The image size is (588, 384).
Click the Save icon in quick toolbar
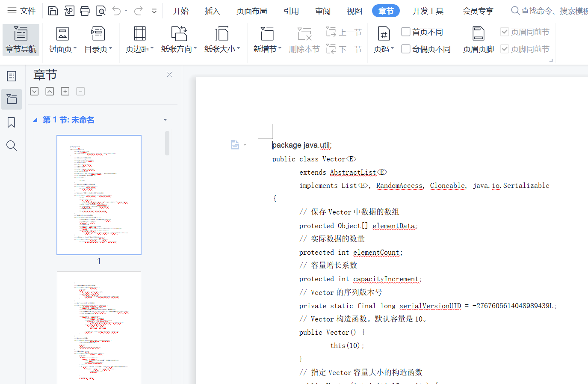(53, 11)
